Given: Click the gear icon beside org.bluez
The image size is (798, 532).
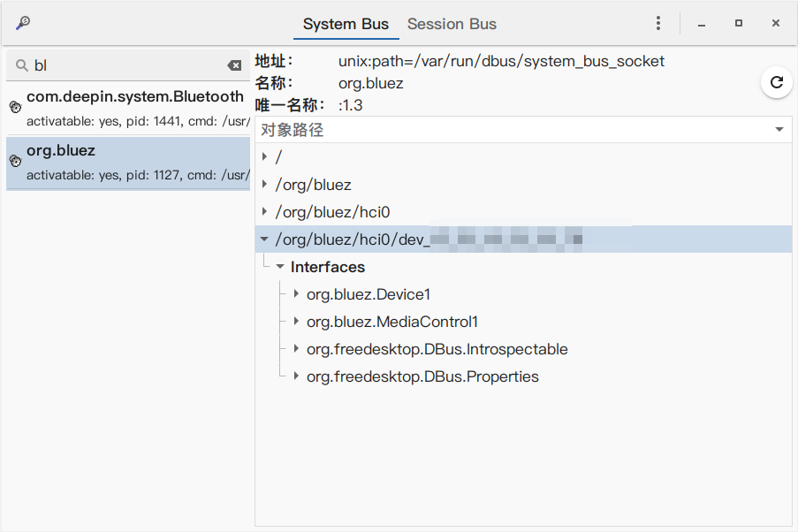Looking at the screenshot, I should point(15,161).
